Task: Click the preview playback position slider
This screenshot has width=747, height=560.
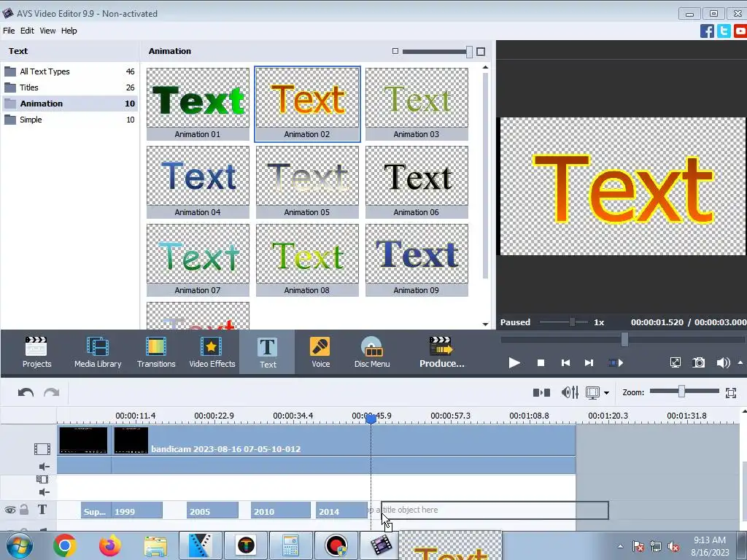Action: coord(624,340)
